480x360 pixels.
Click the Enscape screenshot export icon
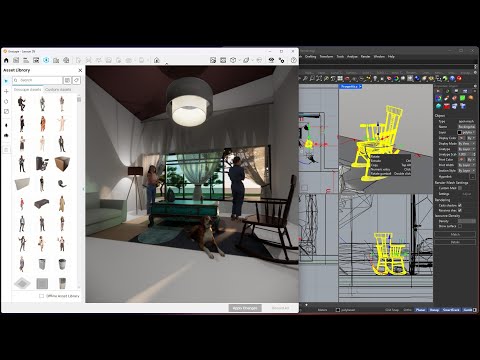pyautogui.click(x=213, y=60)
